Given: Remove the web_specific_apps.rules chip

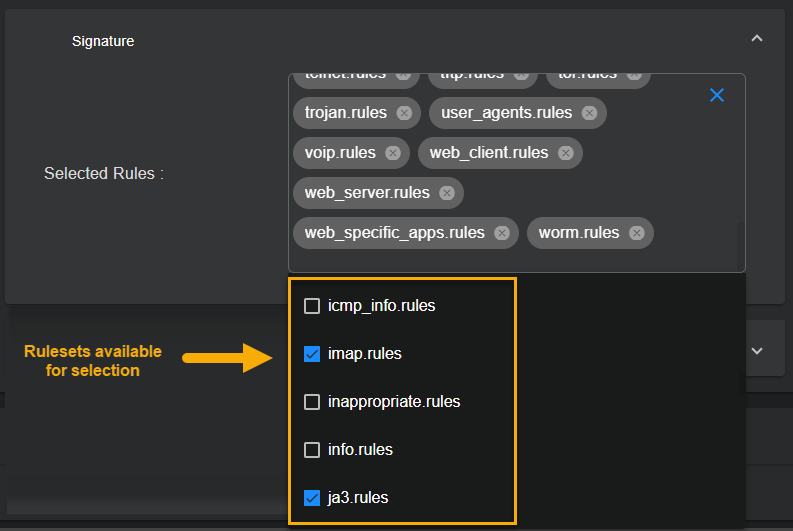Looking at the screenshot, I should point(502,233).
